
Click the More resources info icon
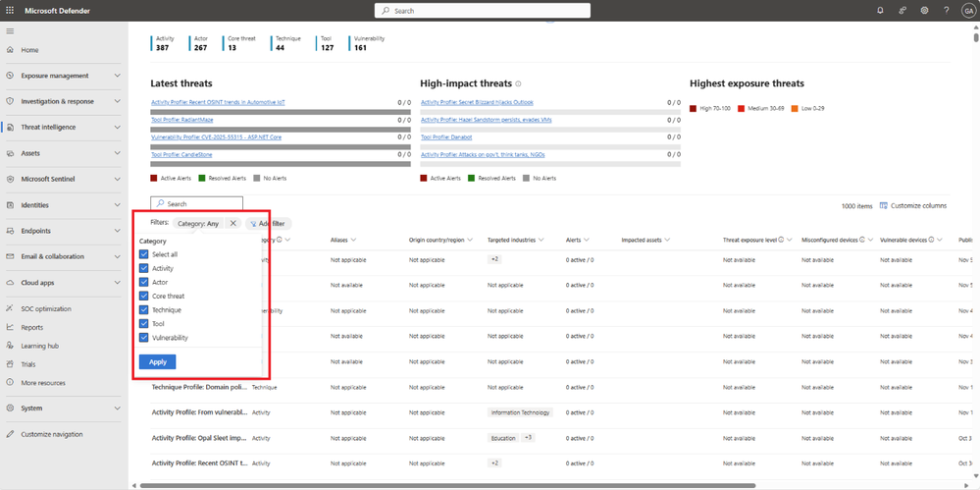(10, 382)
